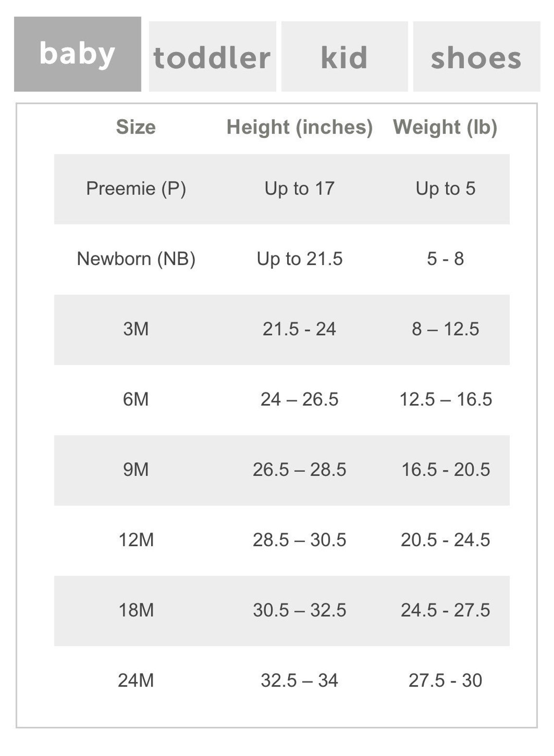
Task: Click the 6M size label
Action: (136, 399)
